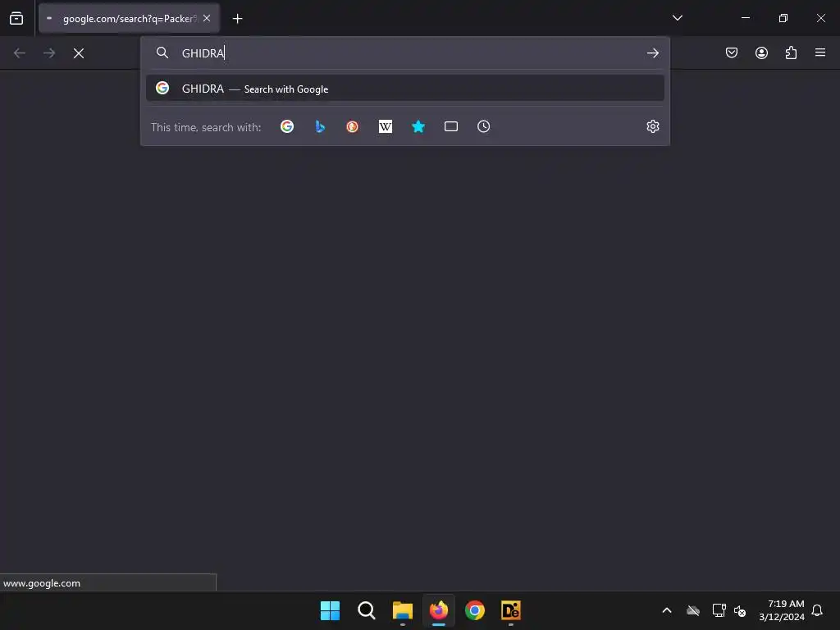840x630 pixels.
Task: Click the muted volume tray icon
Action: (740, 610)
